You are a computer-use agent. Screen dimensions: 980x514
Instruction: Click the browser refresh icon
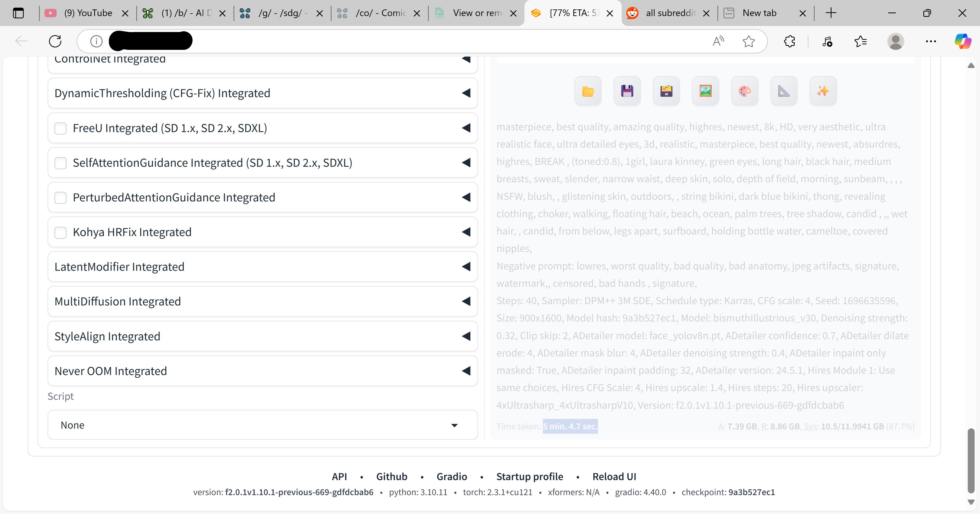[x=55, y=41]
